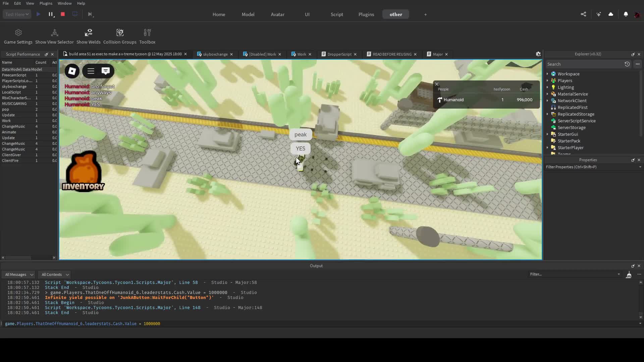The height and width of the screenshot is (362, 644).
Task: Stop the running playtest
Action: (63, 14)
